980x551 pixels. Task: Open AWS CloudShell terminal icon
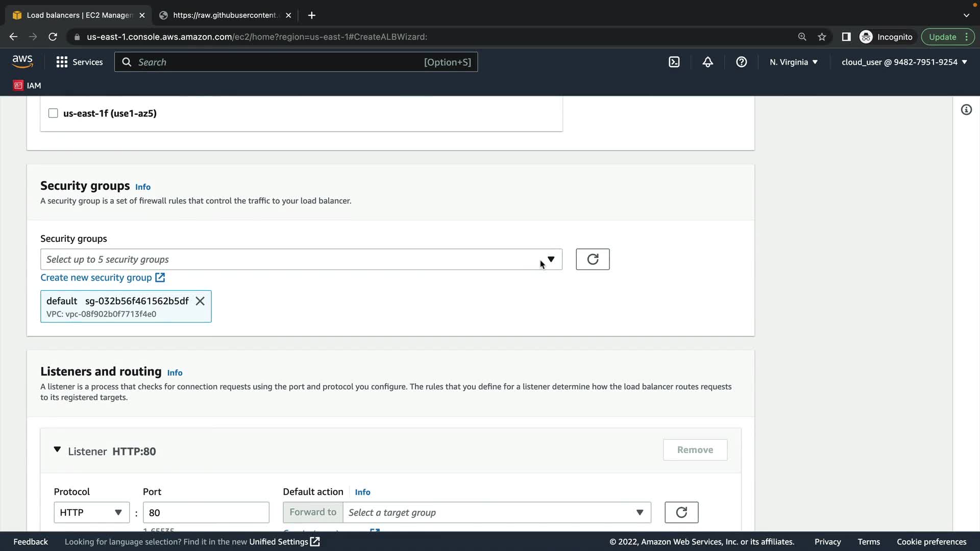point(674,62)
